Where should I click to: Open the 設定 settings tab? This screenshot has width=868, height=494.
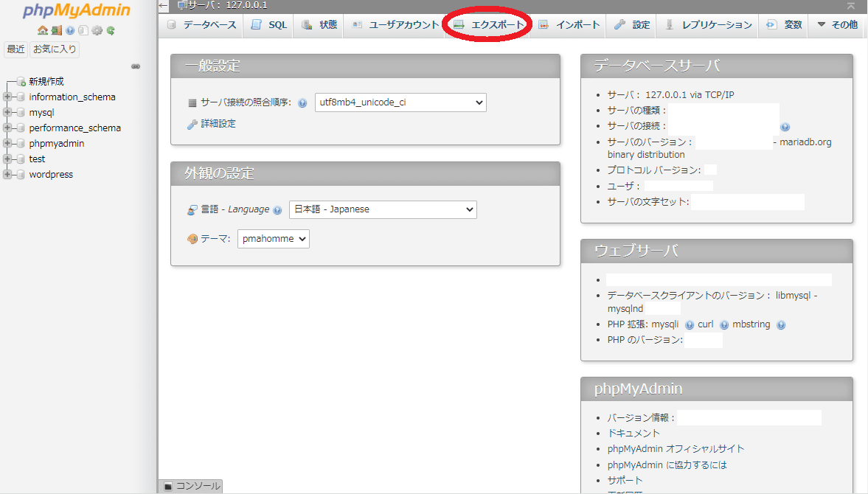click(631, 25)
